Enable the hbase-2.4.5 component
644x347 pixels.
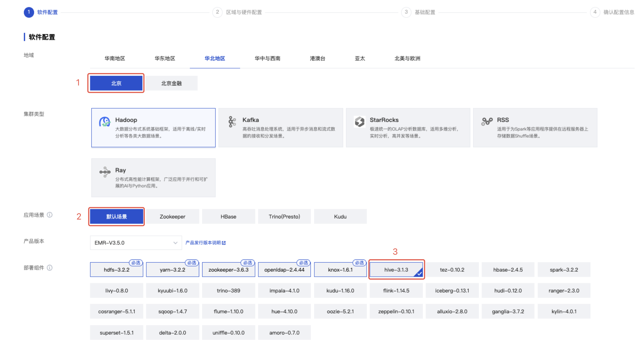point(508,270)
